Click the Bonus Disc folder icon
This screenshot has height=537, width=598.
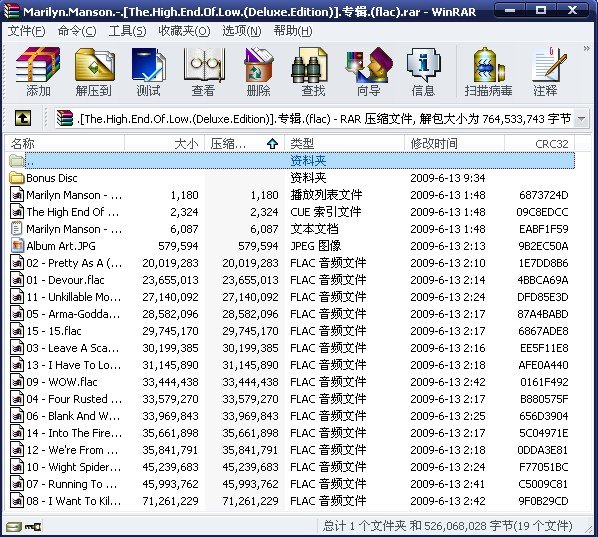coord(17,178)
